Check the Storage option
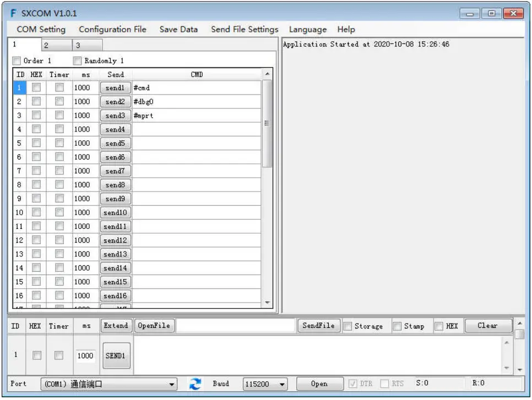532x400 pixels. point(348,326)
